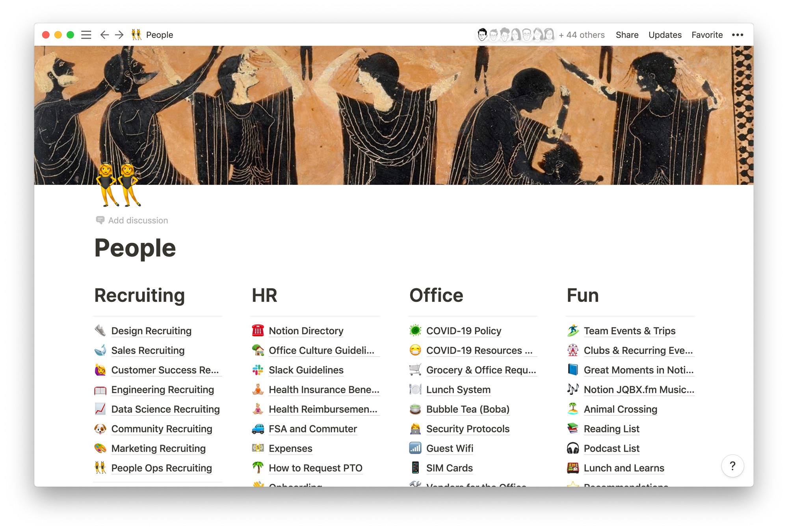The image size is (788, 532).
Task: Click the signal bars icon beside Guest Wifi
Action: click(415, 448)
